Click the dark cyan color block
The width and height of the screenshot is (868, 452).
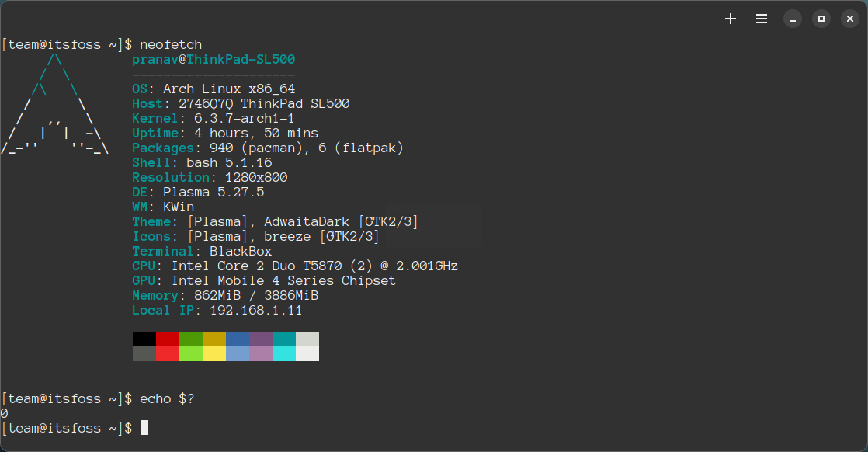click(284, 339)
